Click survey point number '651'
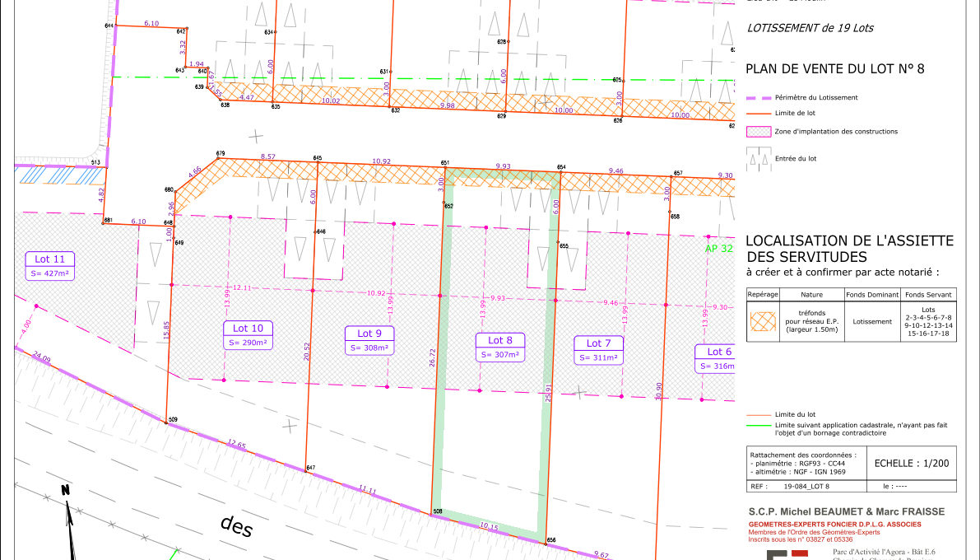This screenshot has width=980, height=560. (x=445, y=163)
